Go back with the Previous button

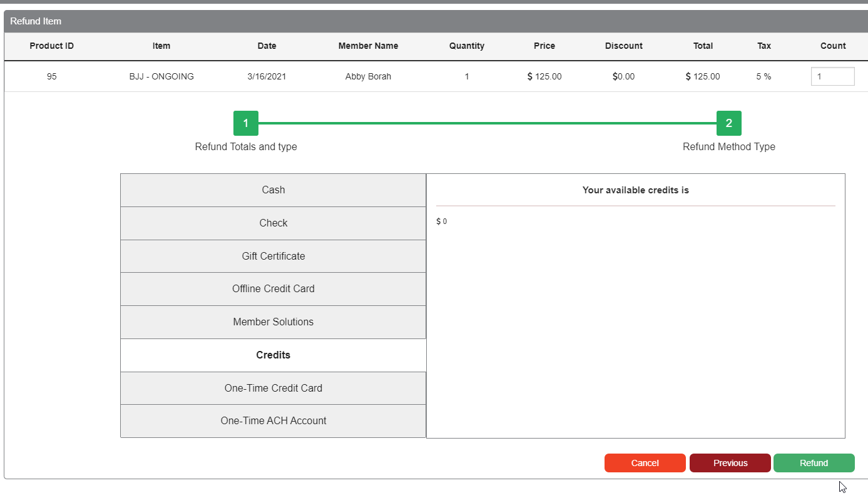[x=730, y=463]
